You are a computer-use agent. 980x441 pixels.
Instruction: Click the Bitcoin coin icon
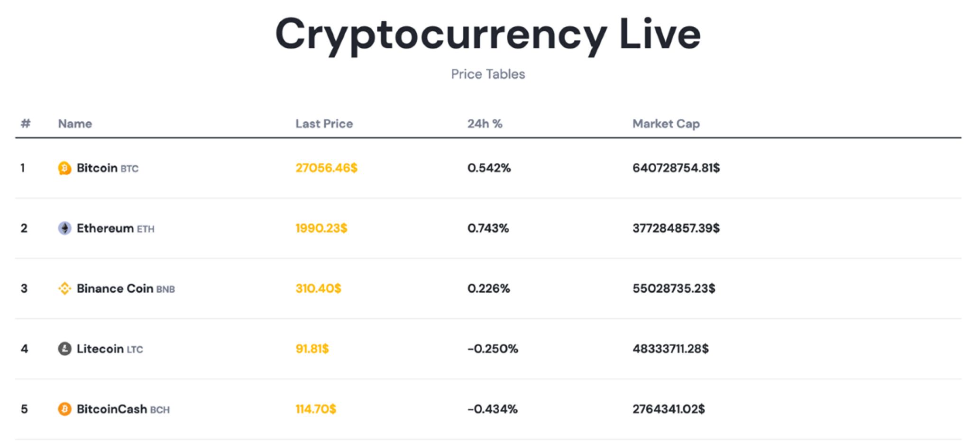(64, 168)
